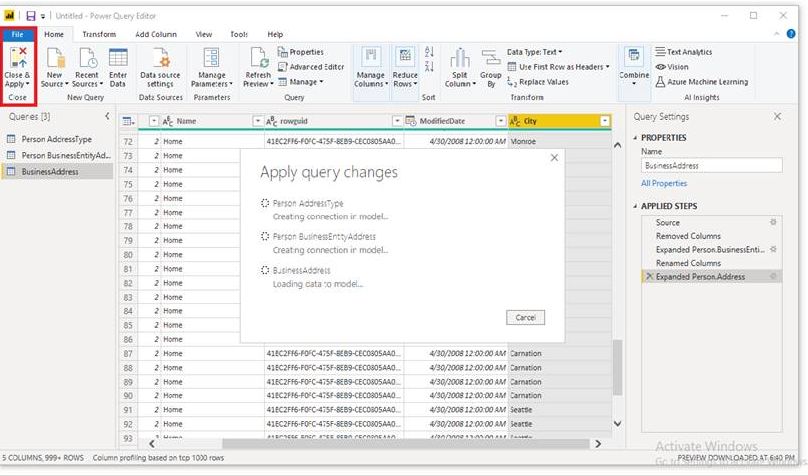Cancel the Apply query changes dialog
This screenshot has width=808, height=476.
[525, 317]
